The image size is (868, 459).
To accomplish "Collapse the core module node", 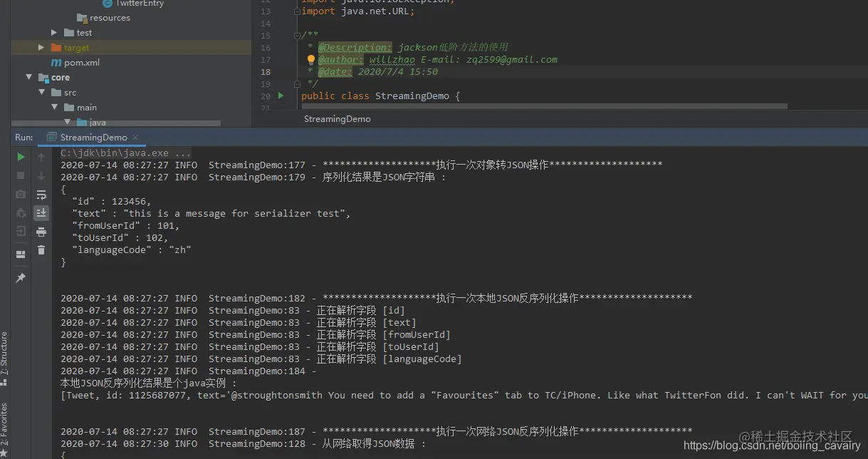I will coord(29,78).
